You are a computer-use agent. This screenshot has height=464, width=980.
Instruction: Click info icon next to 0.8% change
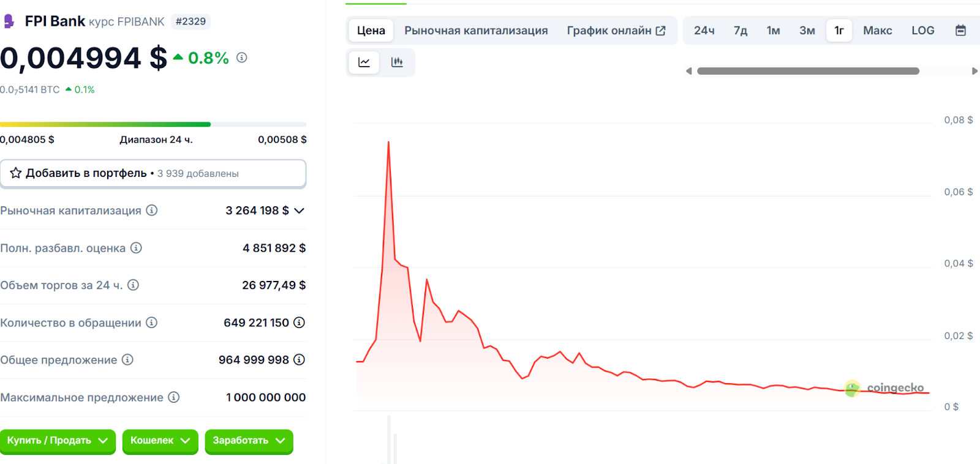point(242,58)
